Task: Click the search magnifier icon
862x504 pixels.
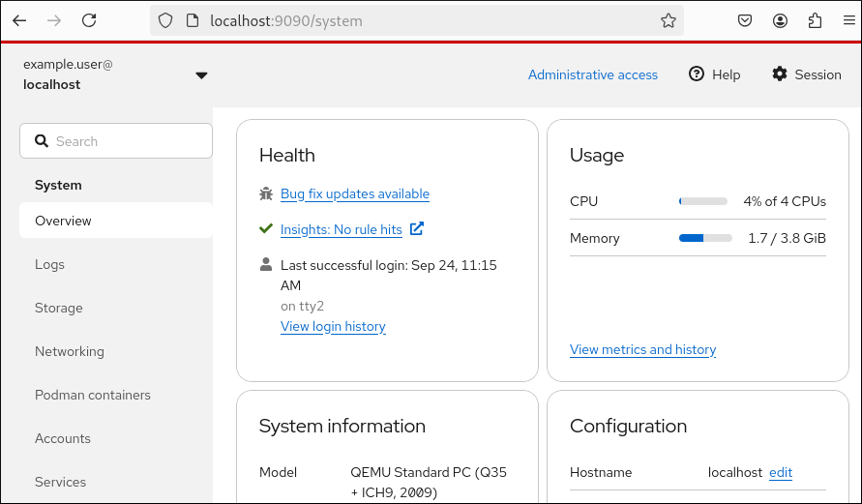Action: 42,140
